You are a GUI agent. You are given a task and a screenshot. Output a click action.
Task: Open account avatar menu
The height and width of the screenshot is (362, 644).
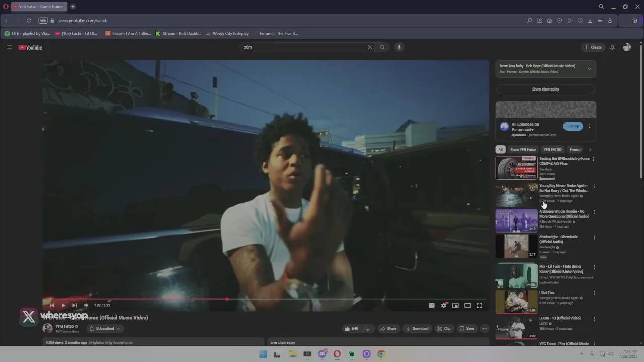(627, 47)
